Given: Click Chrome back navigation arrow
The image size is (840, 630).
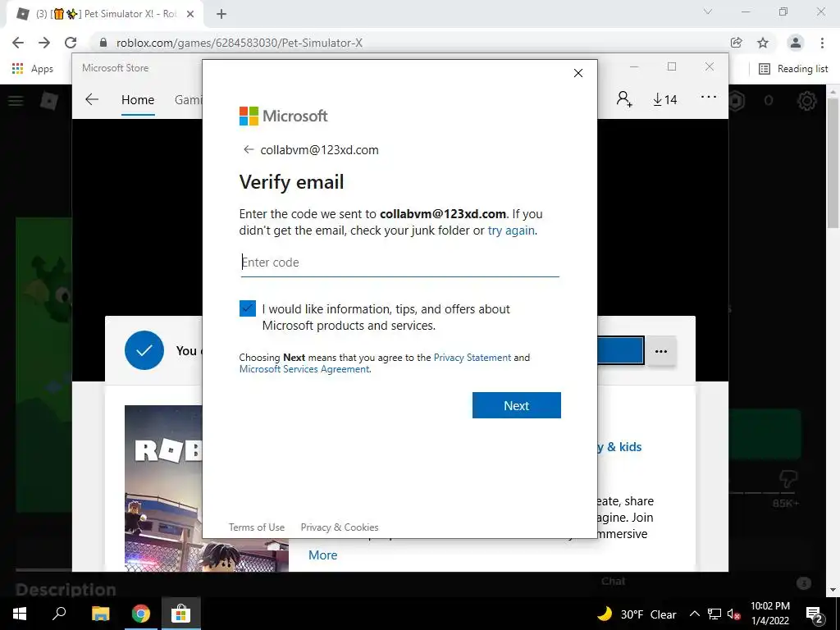Looking at the screenshot, I should tap(18, 43).
